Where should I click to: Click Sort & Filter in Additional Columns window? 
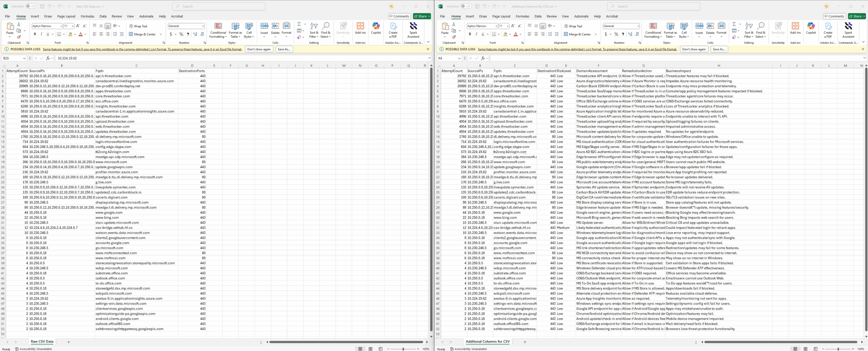749,30
